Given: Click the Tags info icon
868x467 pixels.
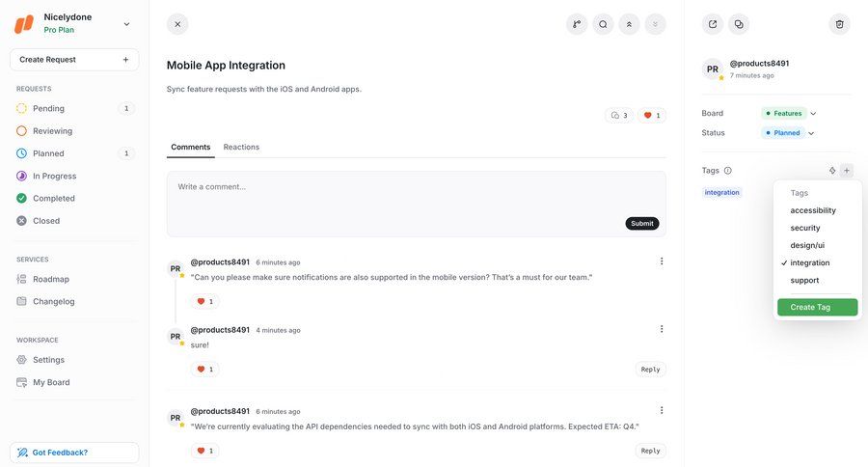Looking at the screenshot, I should click(728, 171).
